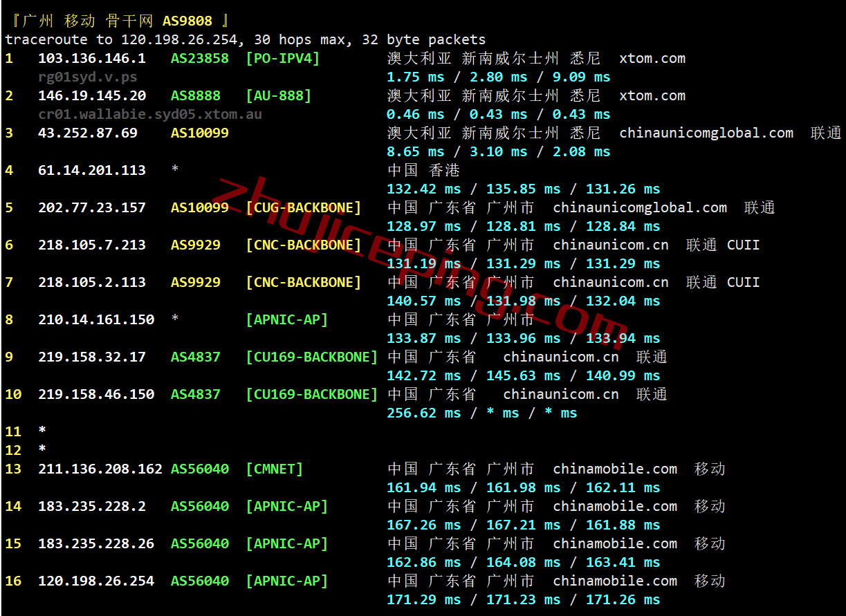Click the 132.04 ms latency value
Viewport: 846px width, 616px height.
(623, 301)
